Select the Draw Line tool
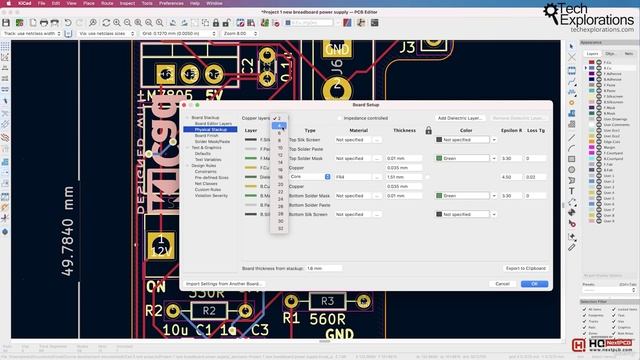This screenshot has width=640, height=360. pyautogui.click(x=571, y=138)
